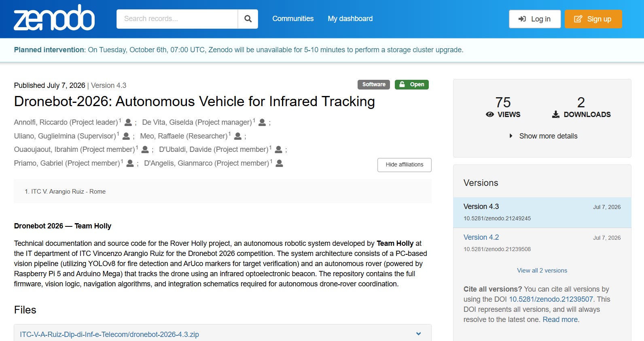
Task: Open author Uliano, Guglielmina name link
Action: point(65,136)
